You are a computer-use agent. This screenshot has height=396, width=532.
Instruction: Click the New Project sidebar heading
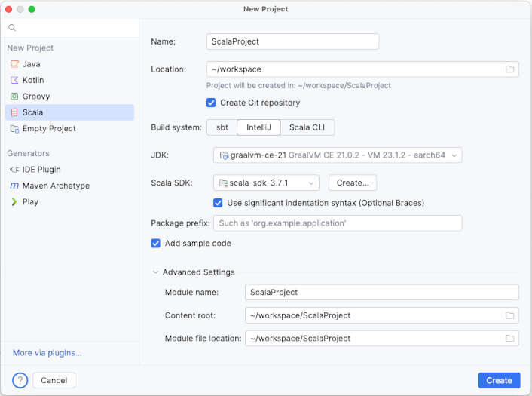point(30,48)
